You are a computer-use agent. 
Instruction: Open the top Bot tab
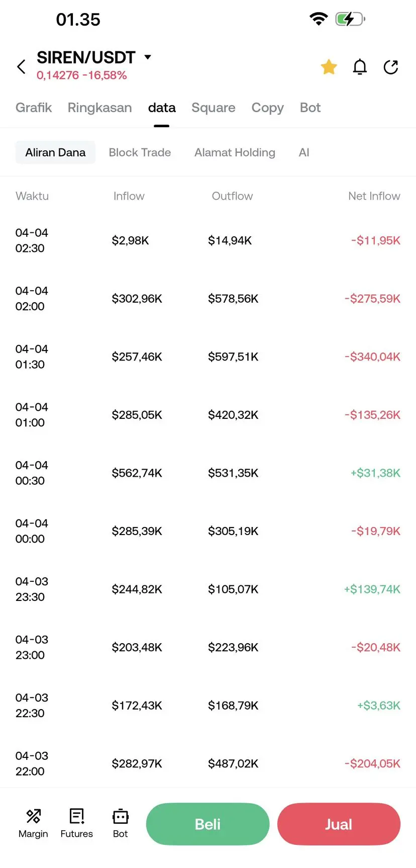click(x=310, y=108)
